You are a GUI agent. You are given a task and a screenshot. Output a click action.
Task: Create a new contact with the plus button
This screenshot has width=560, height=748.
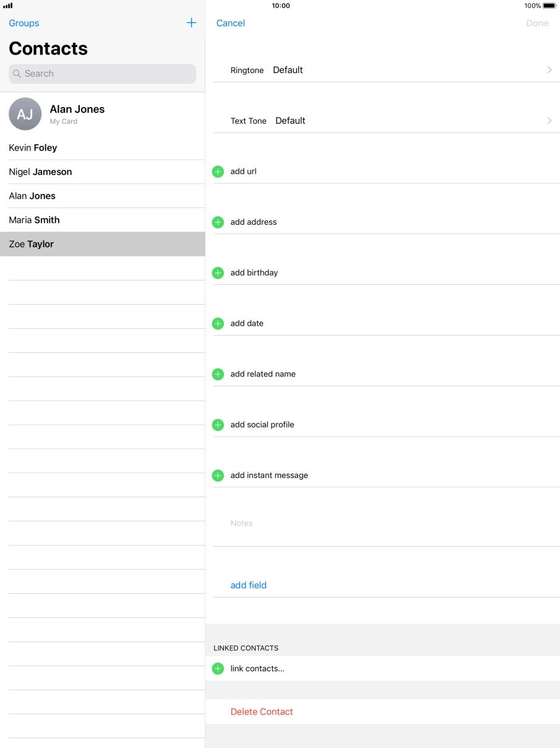tap(191, 22)
